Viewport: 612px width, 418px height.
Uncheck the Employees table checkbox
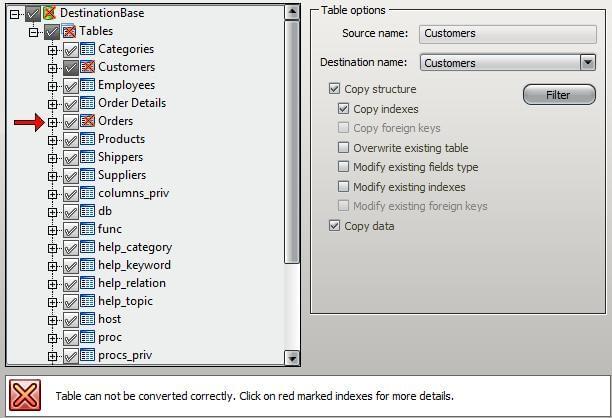point(71,86)
